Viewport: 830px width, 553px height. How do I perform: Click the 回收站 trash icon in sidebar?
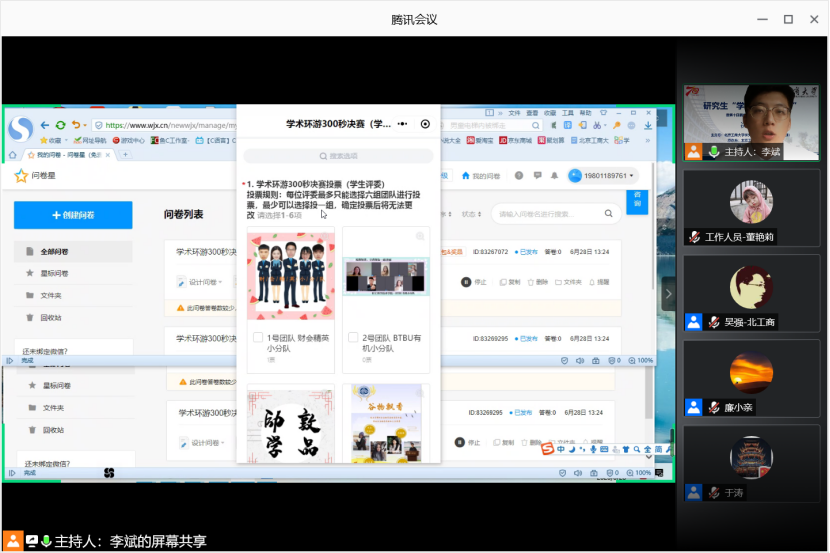[30, 317]
